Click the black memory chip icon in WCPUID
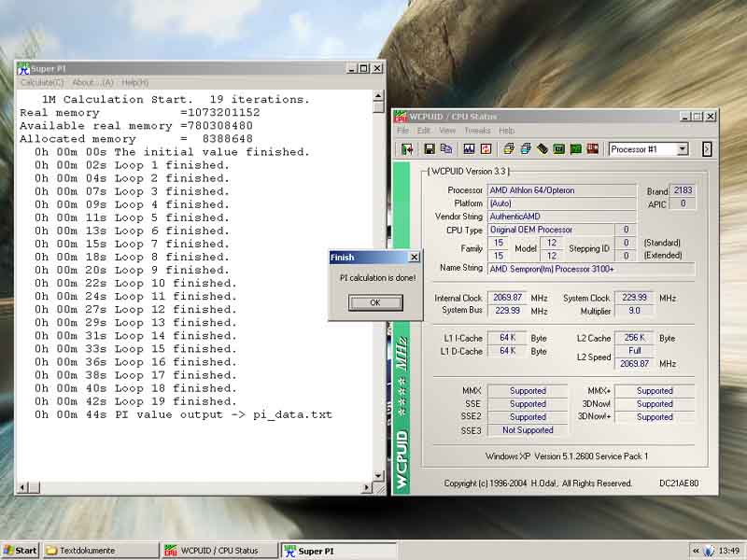 [543, 149]
